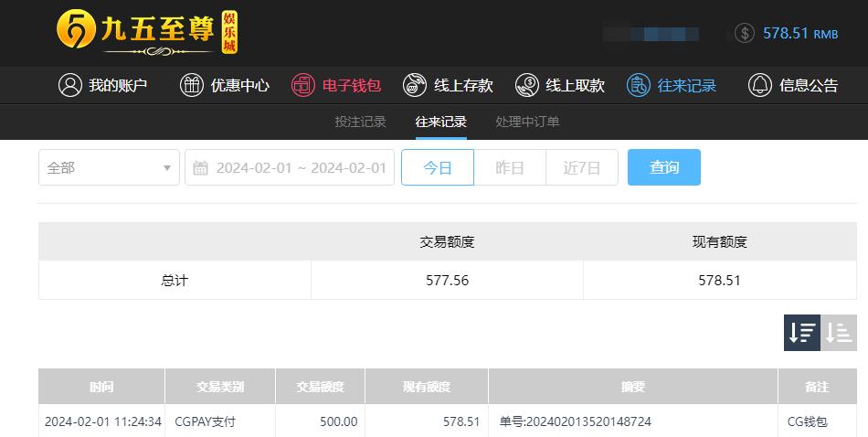Click the 查询 search button
This screenshot has height=437, width=868.
(x=664, y=167)
